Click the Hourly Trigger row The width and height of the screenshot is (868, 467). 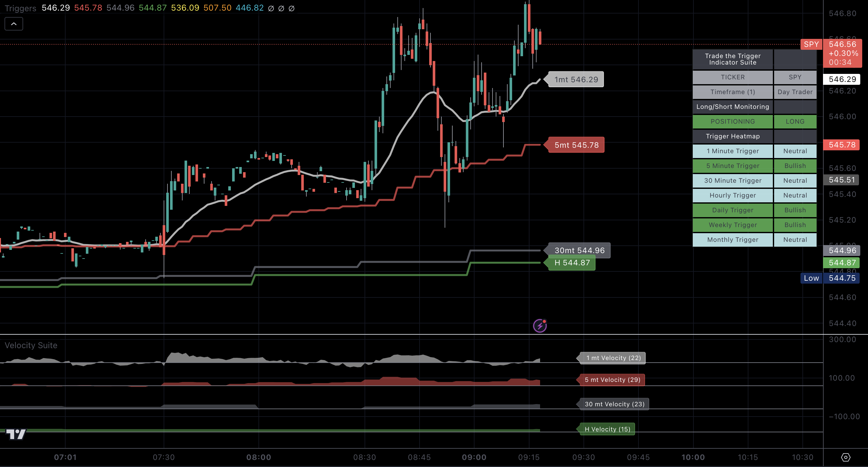point(755,196)
